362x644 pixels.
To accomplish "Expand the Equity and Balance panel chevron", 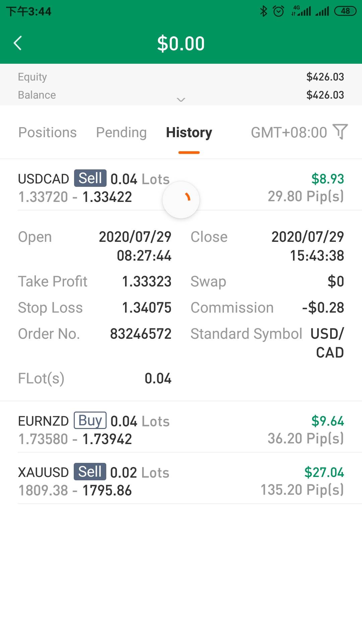I will (x=181, y=100).
